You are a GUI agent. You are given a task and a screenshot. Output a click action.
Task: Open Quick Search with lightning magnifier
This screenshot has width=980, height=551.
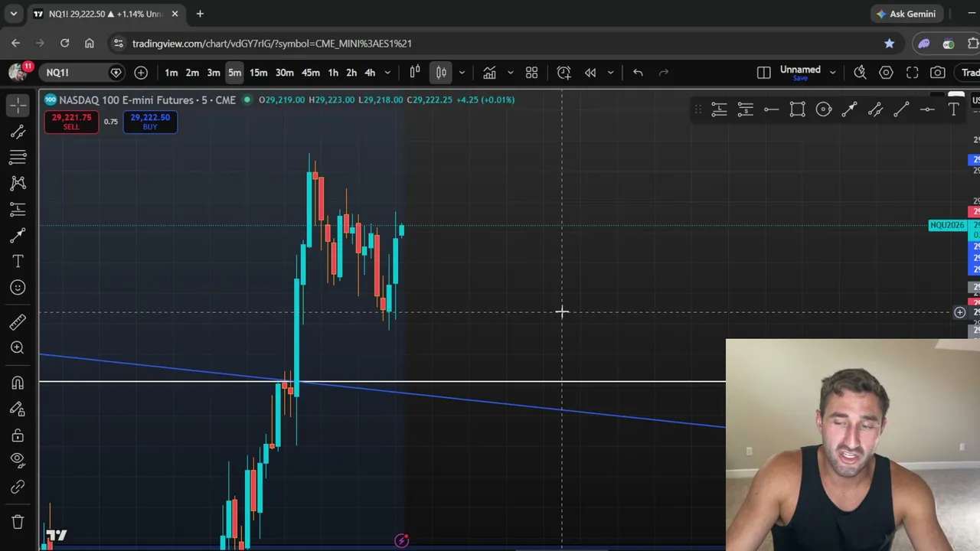860,73
